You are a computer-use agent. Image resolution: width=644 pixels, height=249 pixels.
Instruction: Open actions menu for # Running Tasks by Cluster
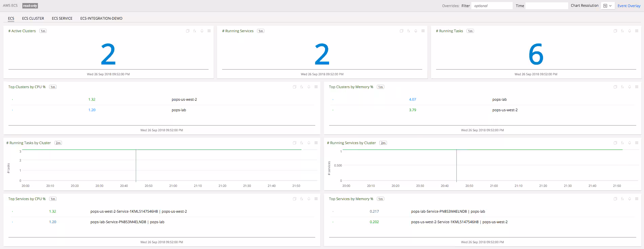[x=316, y=143]
